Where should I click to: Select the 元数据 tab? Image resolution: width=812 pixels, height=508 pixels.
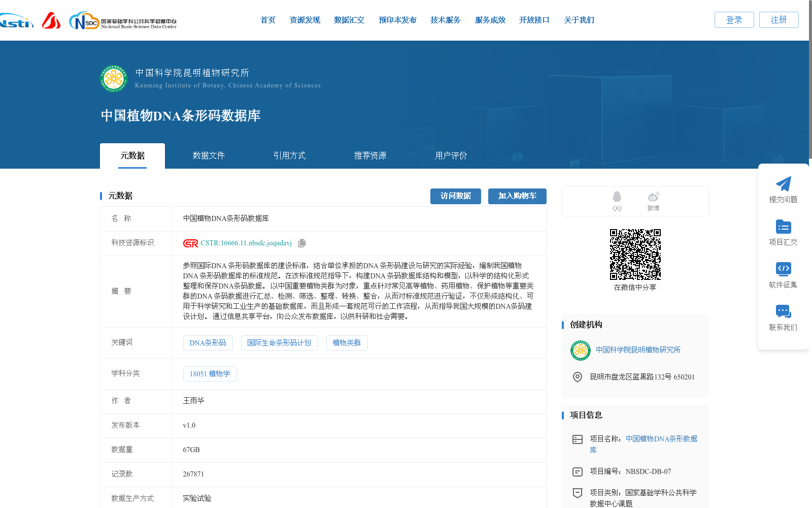[x=132, y=156]
